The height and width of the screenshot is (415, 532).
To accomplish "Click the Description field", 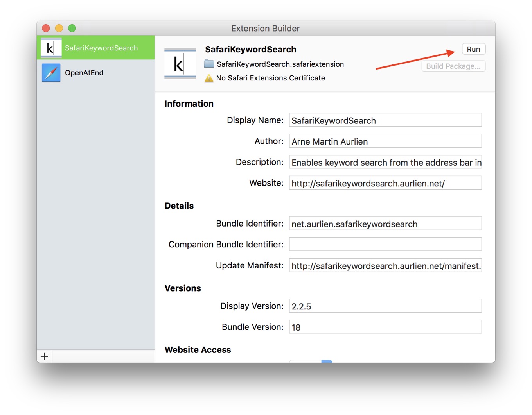I will tap(385, 162).
